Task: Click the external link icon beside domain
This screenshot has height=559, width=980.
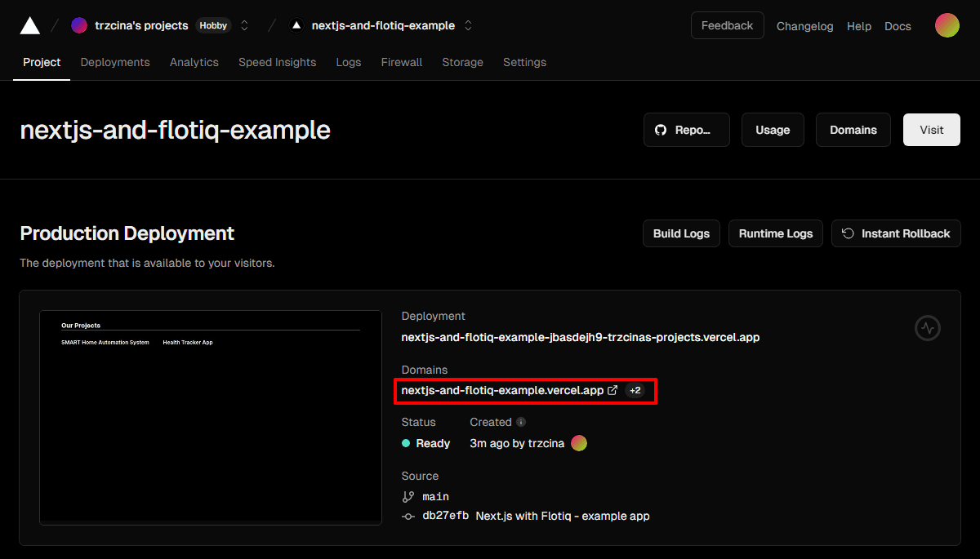Action: coord(612,391)
